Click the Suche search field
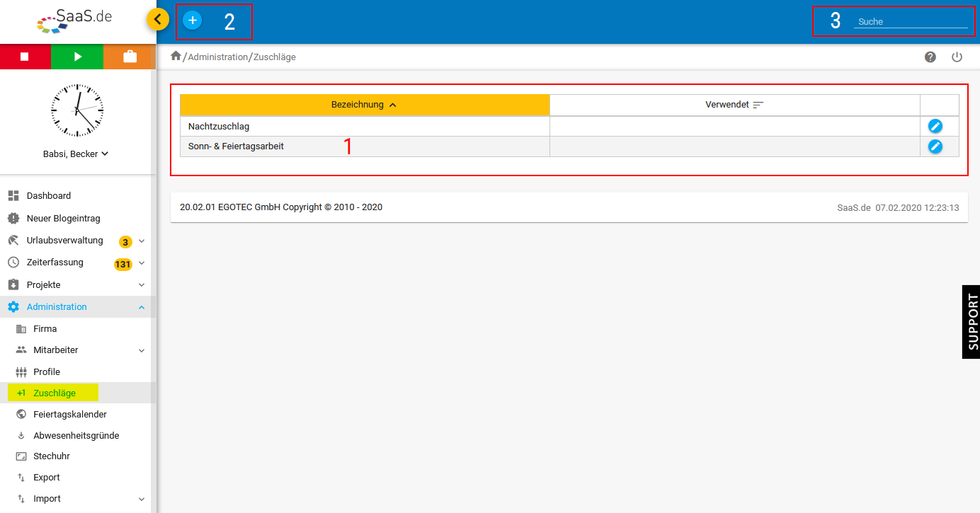The image size is (980, 513). coord(911,22)
